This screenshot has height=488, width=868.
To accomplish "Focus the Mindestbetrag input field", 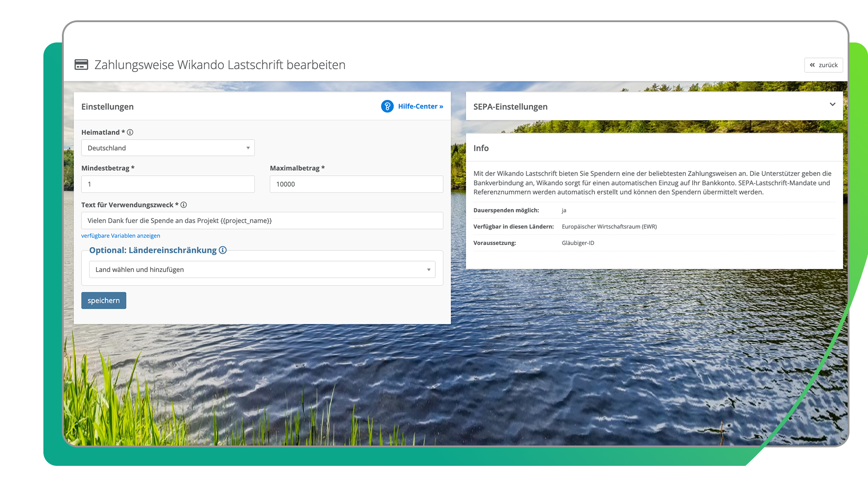I will [168, 184].
